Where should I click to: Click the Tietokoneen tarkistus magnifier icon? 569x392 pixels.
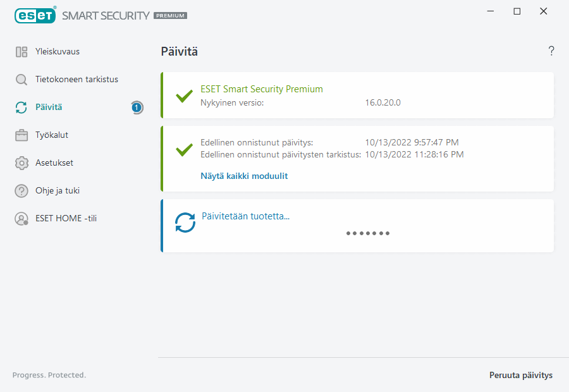click(x=21, y=80)
